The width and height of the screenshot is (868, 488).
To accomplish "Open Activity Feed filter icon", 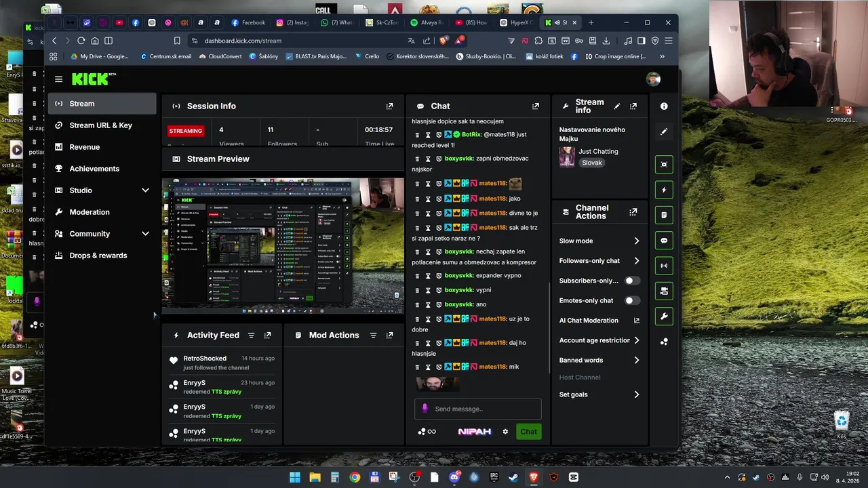I will click(x=251, y=335).
